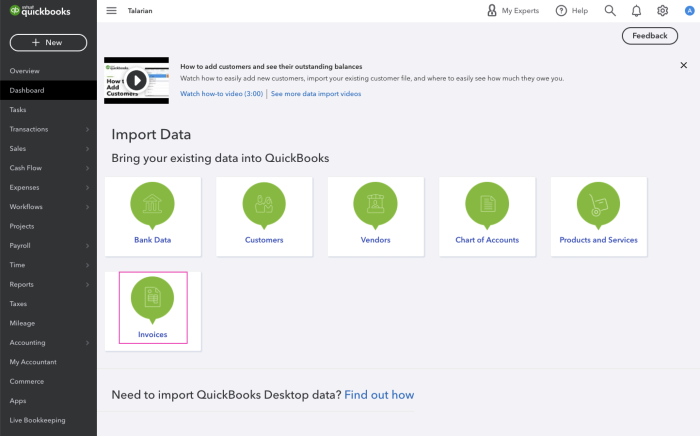Open the user account avatar

pyautogui.click(x=689, y=11)
